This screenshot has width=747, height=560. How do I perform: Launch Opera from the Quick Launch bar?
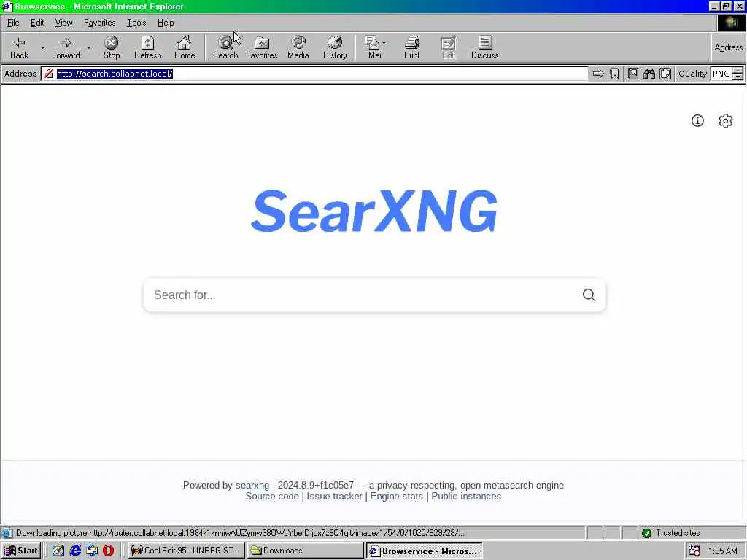coord(108,551)
